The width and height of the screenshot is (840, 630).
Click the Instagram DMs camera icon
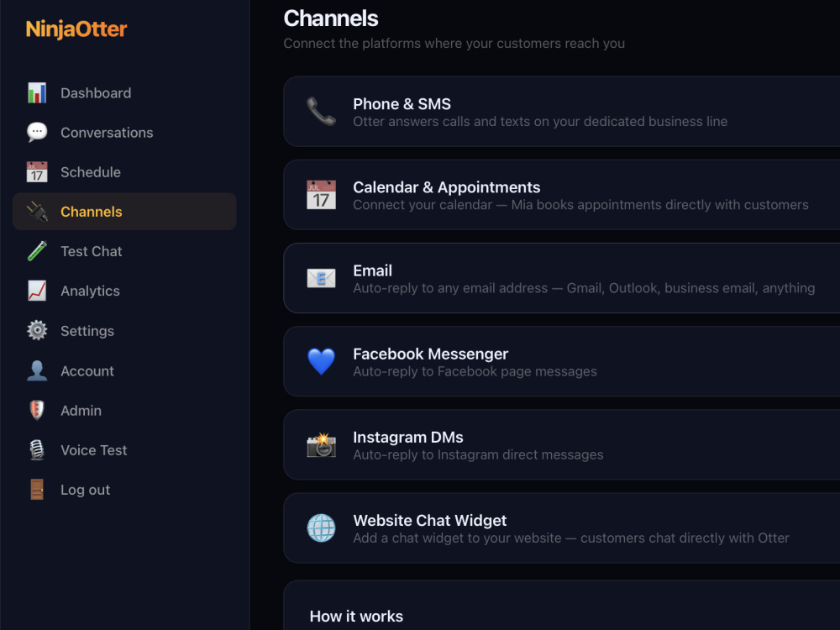point(321,444)
